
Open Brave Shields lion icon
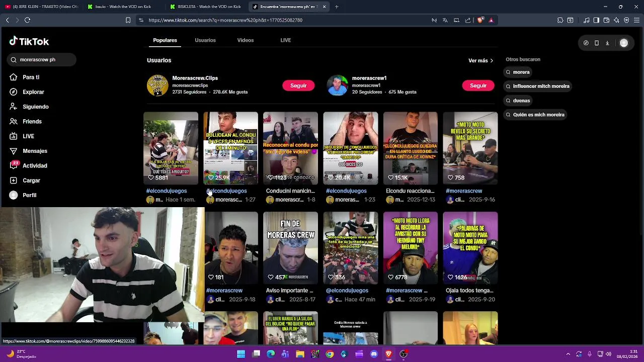480,20
